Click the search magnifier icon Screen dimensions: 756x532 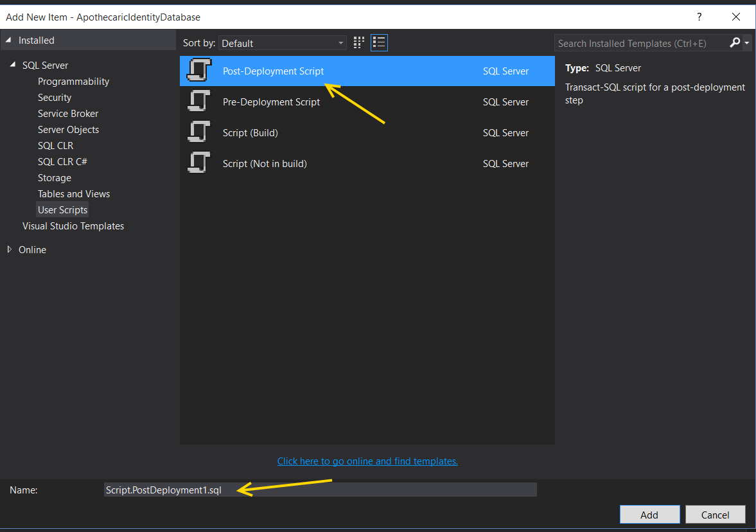pos(735,43)
